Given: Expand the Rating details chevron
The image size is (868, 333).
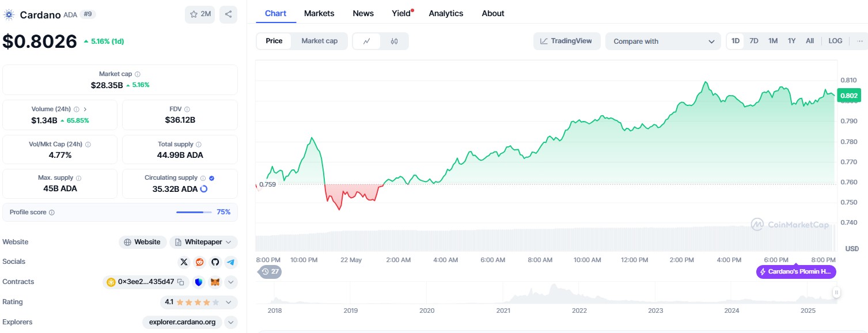Looking at the screenshot, I should [x=229, y=302].
